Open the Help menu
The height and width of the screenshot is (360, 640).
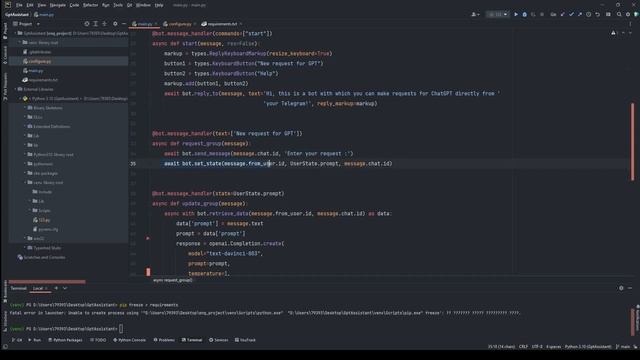coord(159,5)
